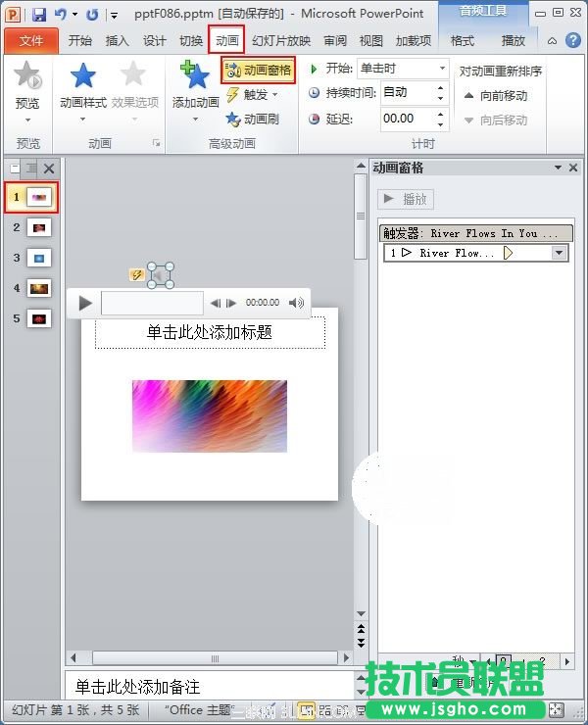
Task: Click the 播放 button in animation pane
Action: [406, 199]
